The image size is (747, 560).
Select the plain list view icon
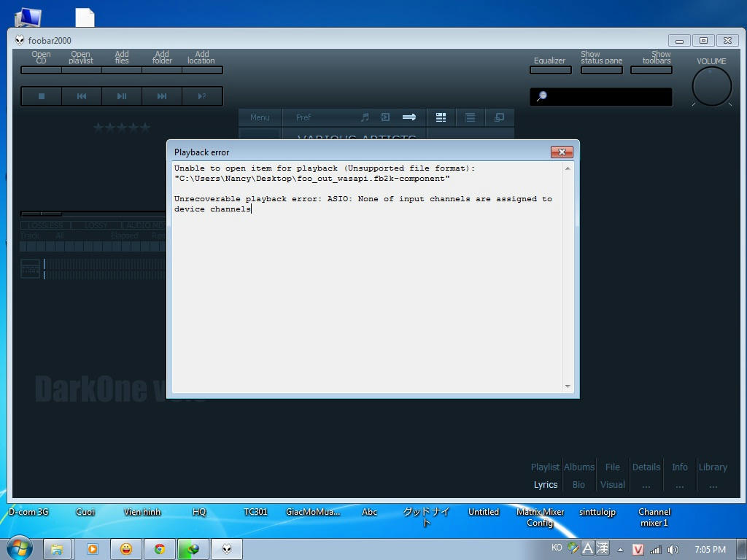[x=471, y=117]
